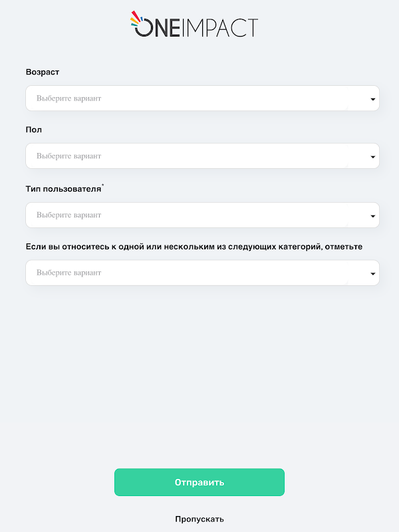Submit the form with the Отправить button
Viewport: 399px width, 532px height.
tap(199, 482)
